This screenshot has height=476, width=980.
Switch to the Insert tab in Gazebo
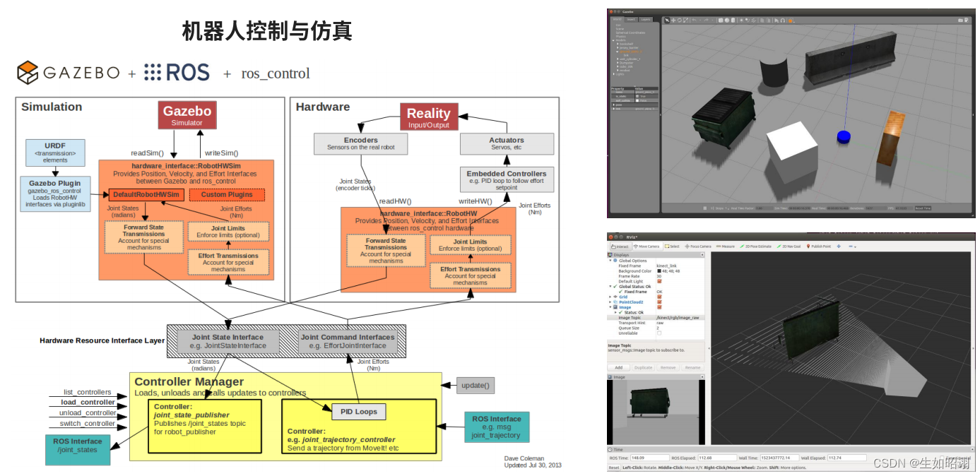pyautogui.click(x=631, y=20)
